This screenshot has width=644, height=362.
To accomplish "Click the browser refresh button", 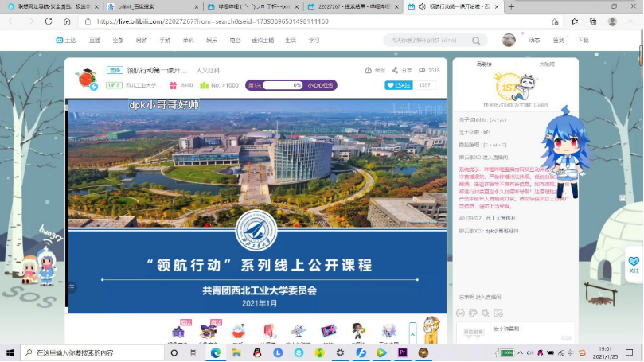I will [x=49, y=21].
